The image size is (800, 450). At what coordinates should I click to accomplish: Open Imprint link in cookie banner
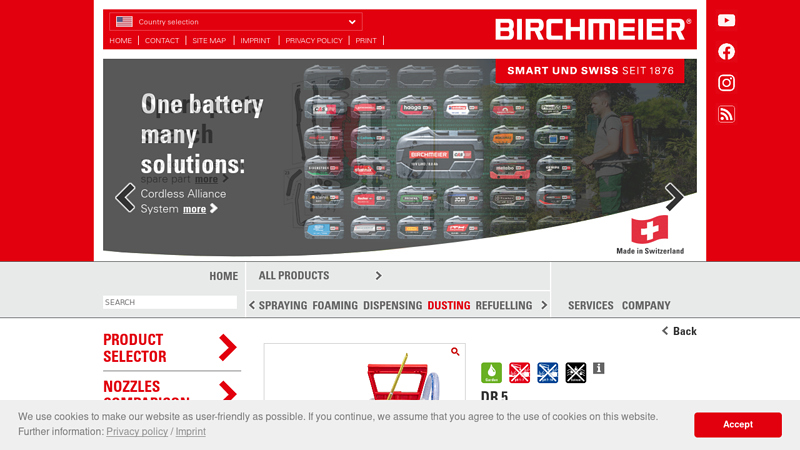190,432
